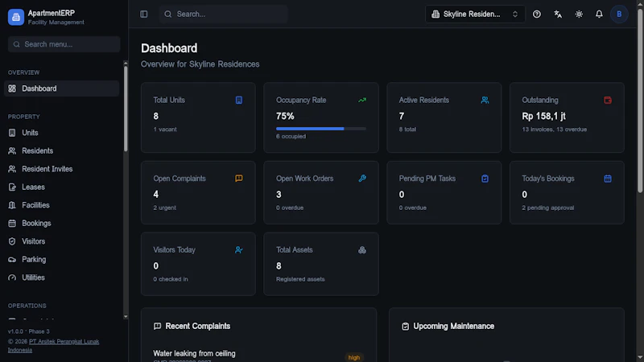The height and width of the screenshot is (362, 644).
Task: Click 'Registered assets' text in Total Assets
Action: click(300, 279)
